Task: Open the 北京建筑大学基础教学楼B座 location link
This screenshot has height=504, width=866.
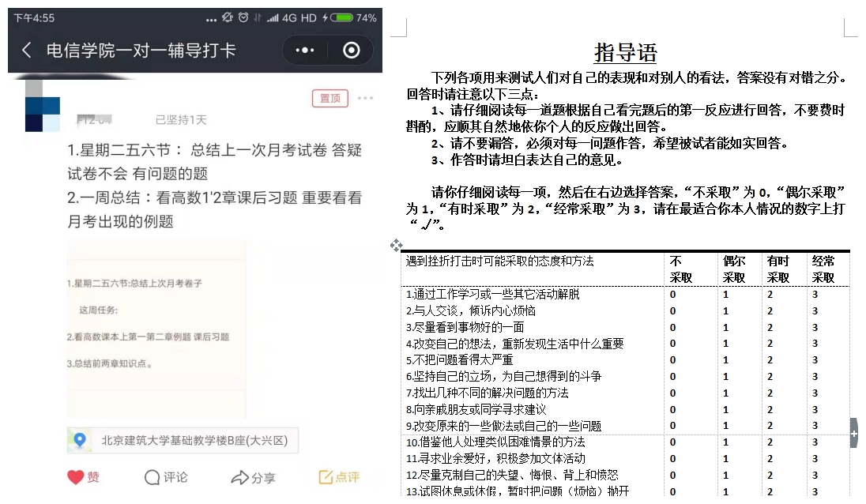Action: (194, 440)
